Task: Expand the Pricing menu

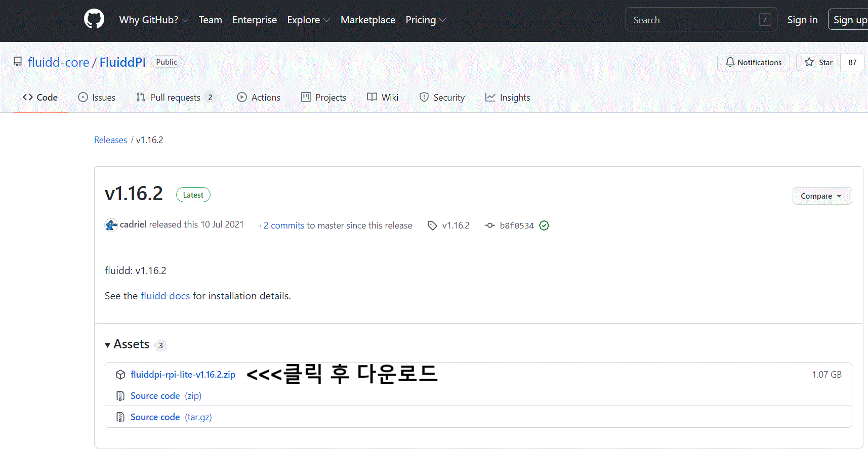Action: [x=426, y=20]
